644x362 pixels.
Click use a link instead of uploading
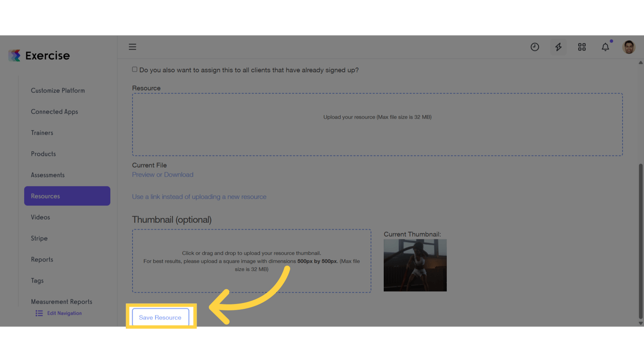[199, 197]
